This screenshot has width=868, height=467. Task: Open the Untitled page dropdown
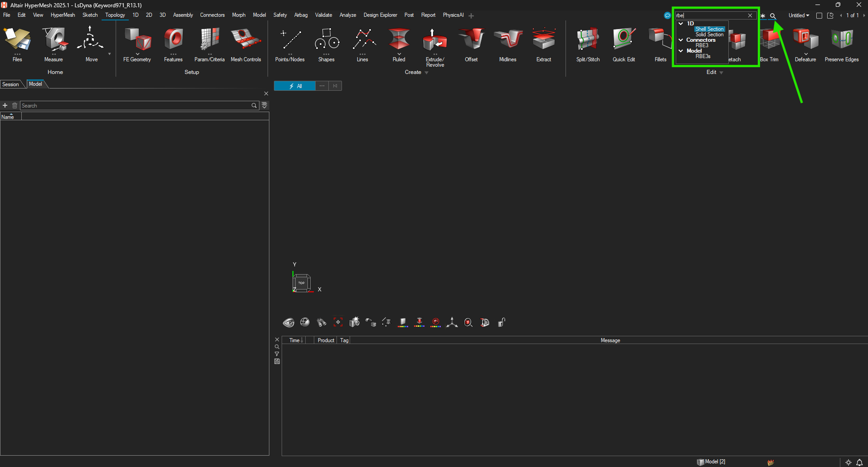click(799, 15)
